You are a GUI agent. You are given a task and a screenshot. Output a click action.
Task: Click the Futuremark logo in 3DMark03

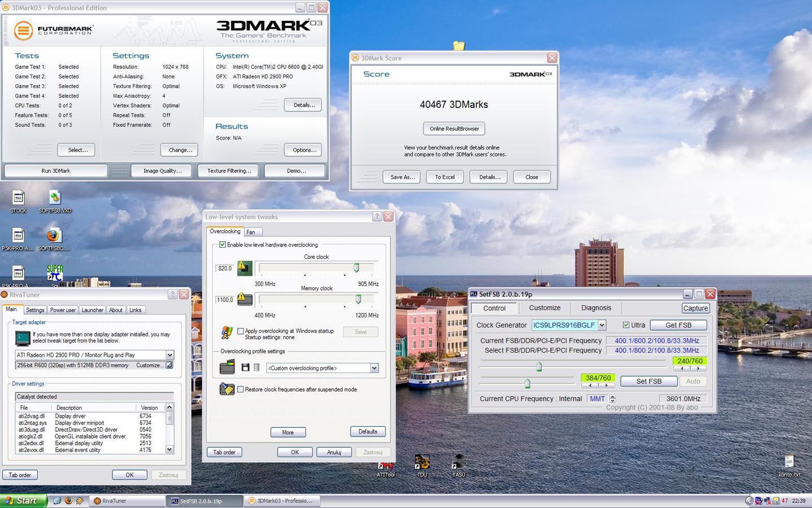[x=54, y=30]
